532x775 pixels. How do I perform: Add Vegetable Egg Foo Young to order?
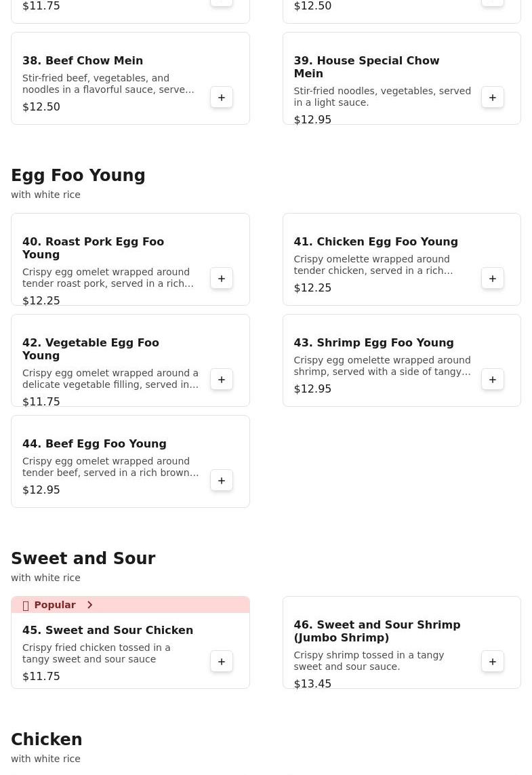point(222,380)
